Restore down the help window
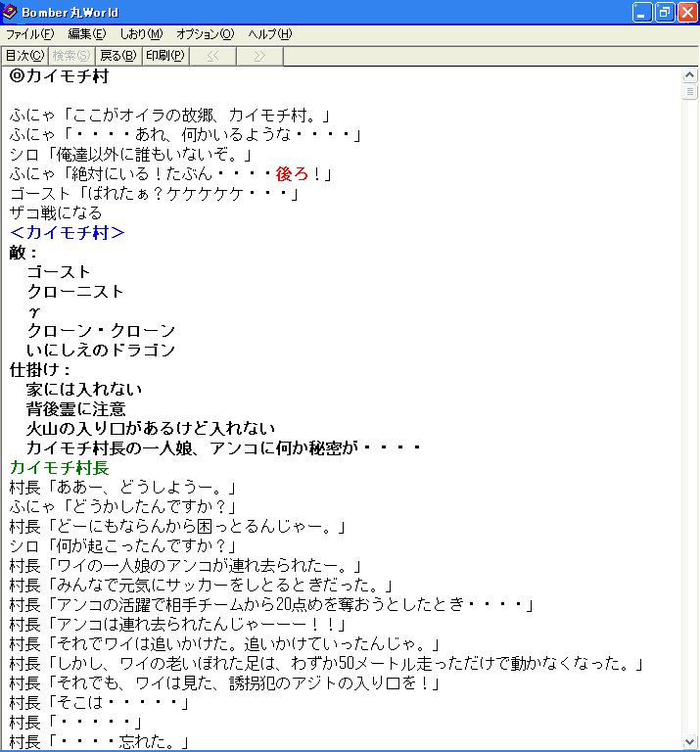Viewport: 700px width, 752px height. (x=664, y=12)
